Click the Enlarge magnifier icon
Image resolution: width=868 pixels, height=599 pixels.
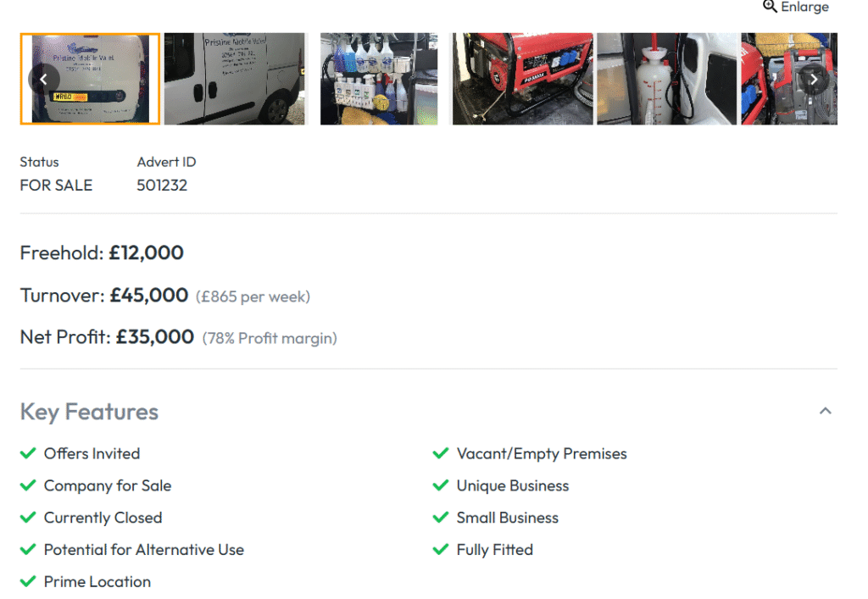point(770,7)
